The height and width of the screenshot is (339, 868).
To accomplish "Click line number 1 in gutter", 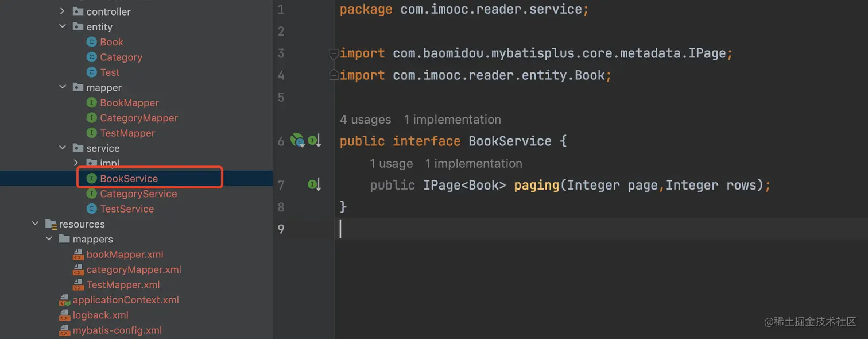I will pos(281,10).
